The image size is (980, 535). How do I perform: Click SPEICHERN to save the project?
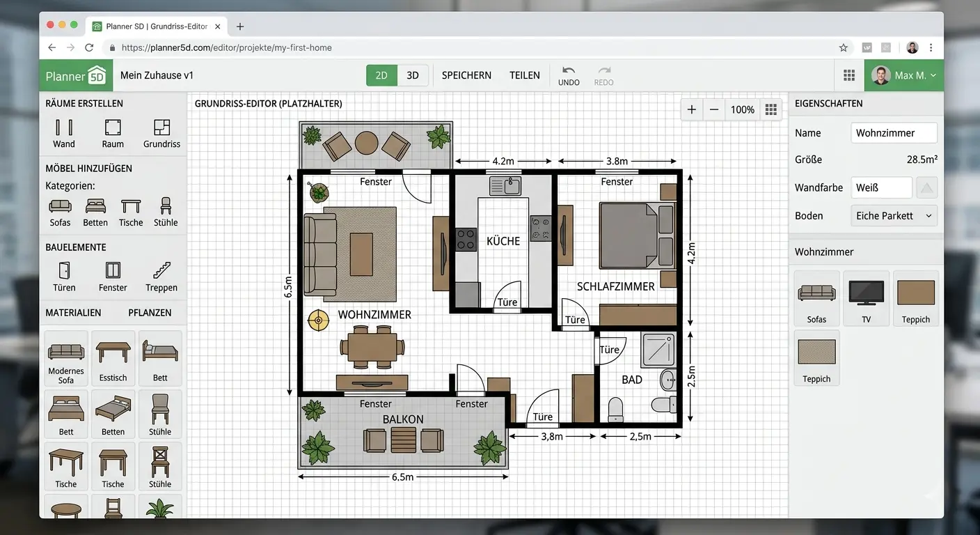[466, 75]
